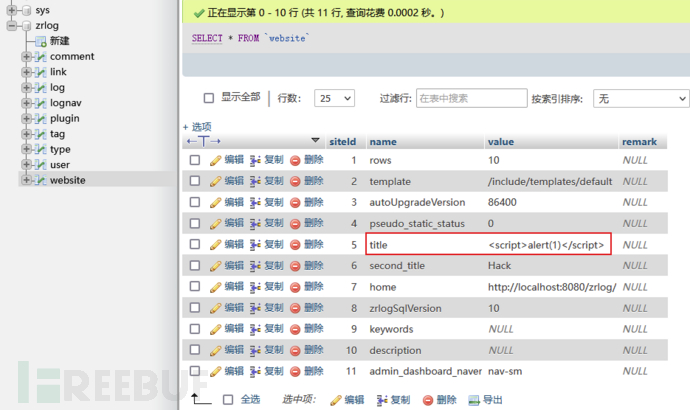Click the <script>alert(1)</script> value cell
This screenshot has height=410, width=690.
[546, 245]
